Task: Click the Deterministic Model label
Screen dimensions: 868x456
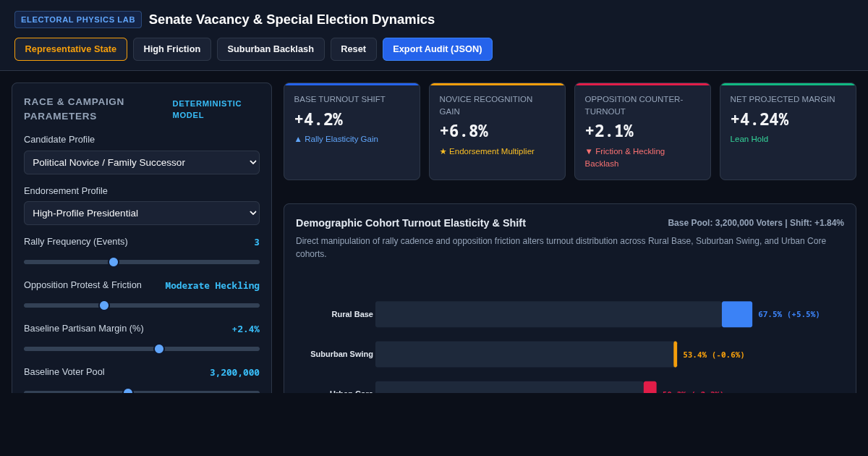Action: coord(207,109)
